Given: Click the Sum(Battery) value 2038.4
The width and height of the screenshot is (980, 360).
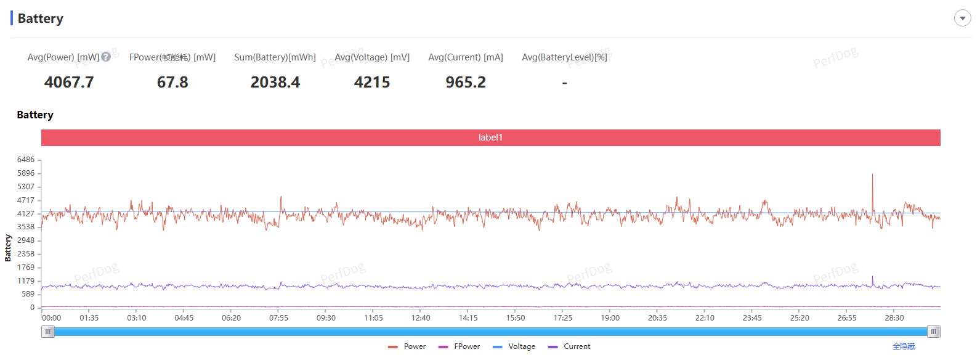Looking at the screenshot, I should point(275,82).
